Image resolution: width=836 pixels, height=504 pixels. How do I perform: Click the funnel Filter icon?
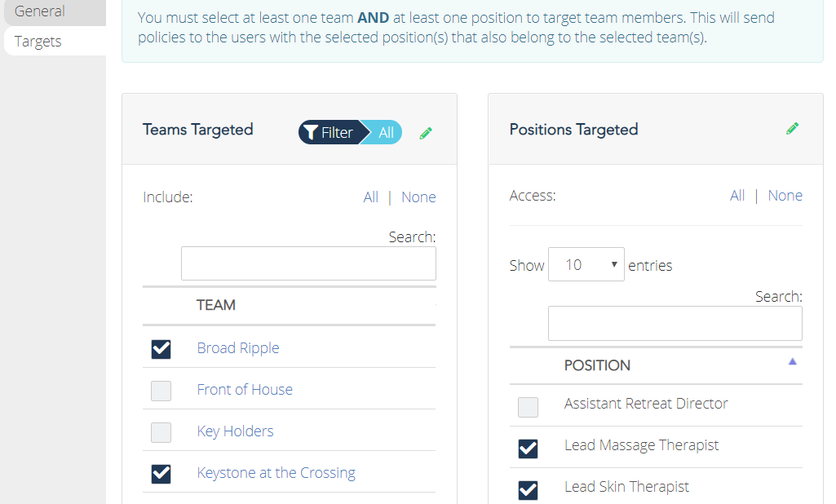point(310,132)
